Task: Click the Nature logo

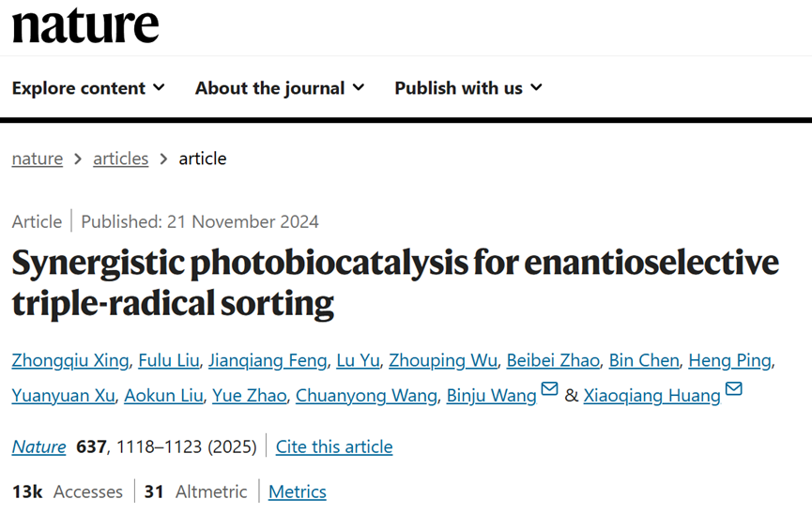Action: (x=85, y=24)
